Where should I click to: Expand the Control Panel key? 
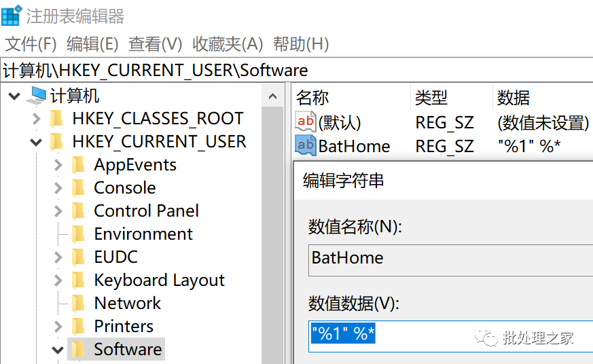58,211
